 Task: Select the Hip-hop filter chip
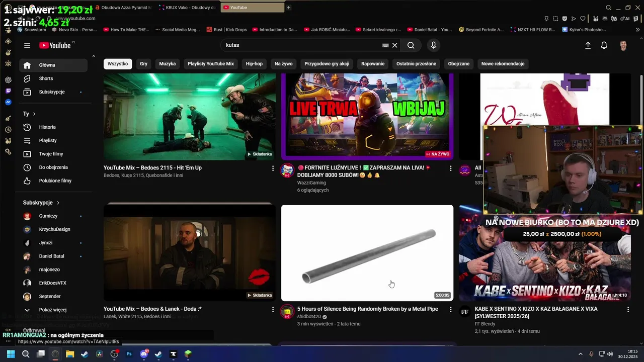pos(254,64)
